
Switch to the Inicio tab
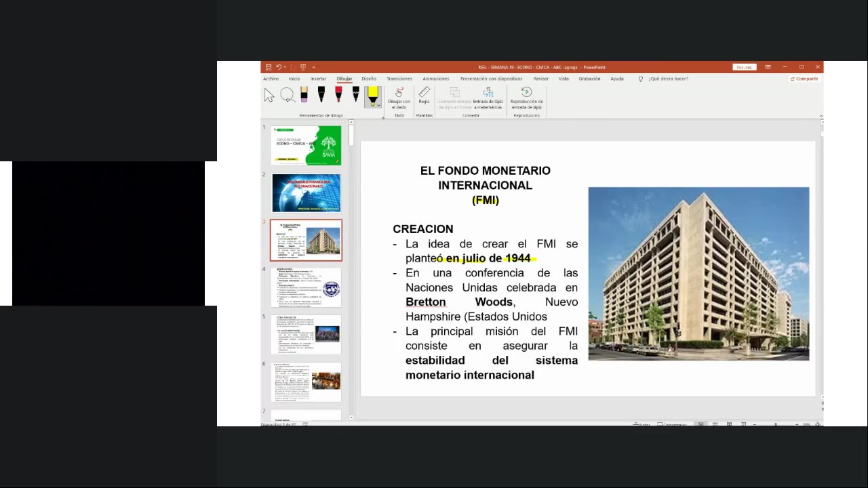tap(294, 79)
